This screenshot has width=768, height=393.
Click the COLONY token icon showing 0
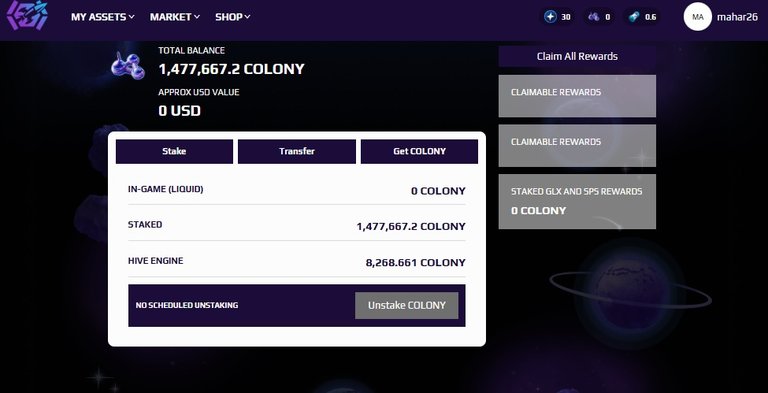click(x=594, y=17)
